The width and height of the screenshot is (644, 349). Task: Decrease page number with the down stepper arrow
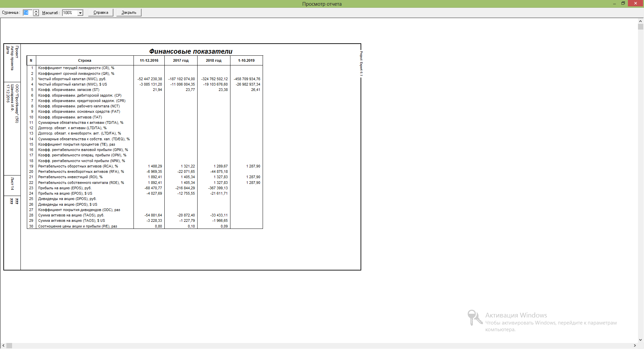coord(36,14)
